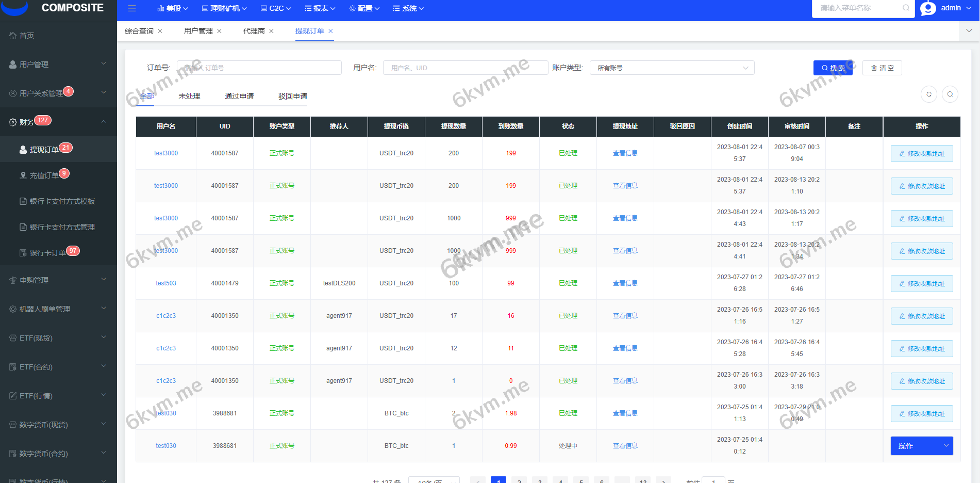Image resolution: width=980 pixels, height=483 pixels.
Task: Switch to the 未处理 tab
Action: tap(190, 96)
